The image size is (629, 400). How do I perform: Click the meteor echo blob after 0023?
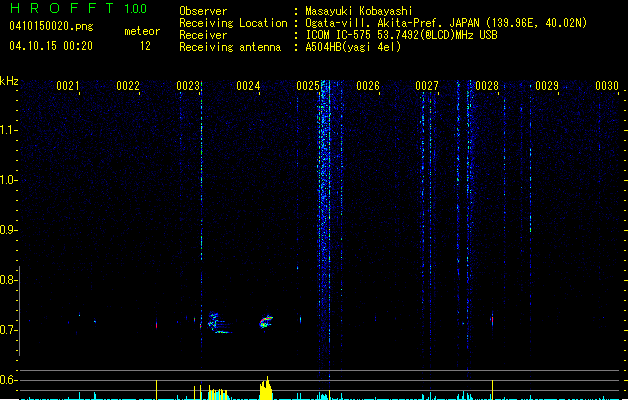coord(218,323)
